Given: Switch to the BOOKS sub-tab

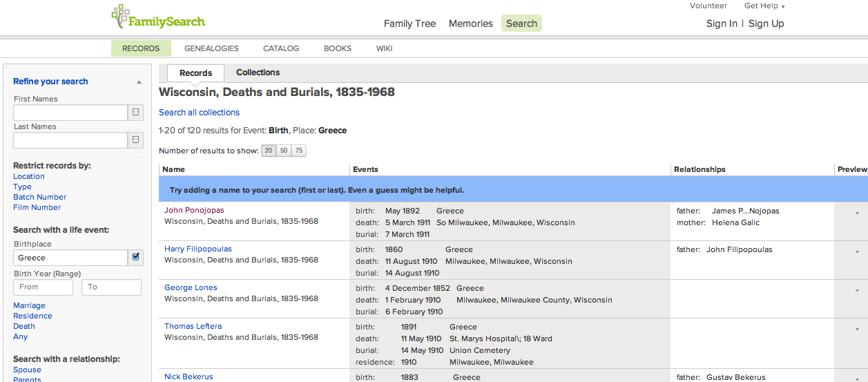Looking at the screenshot, I should click(338, 48).
